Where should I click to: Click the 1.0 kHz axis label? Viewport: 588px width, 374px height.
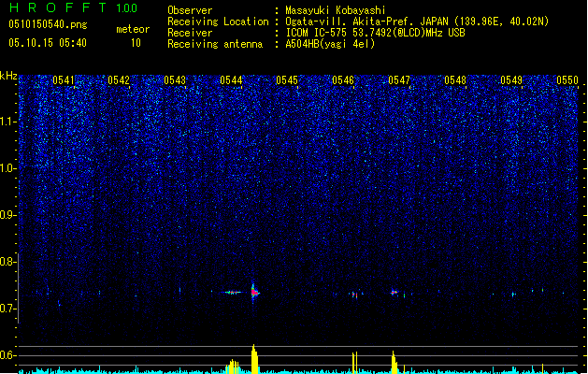pos(7,168)
